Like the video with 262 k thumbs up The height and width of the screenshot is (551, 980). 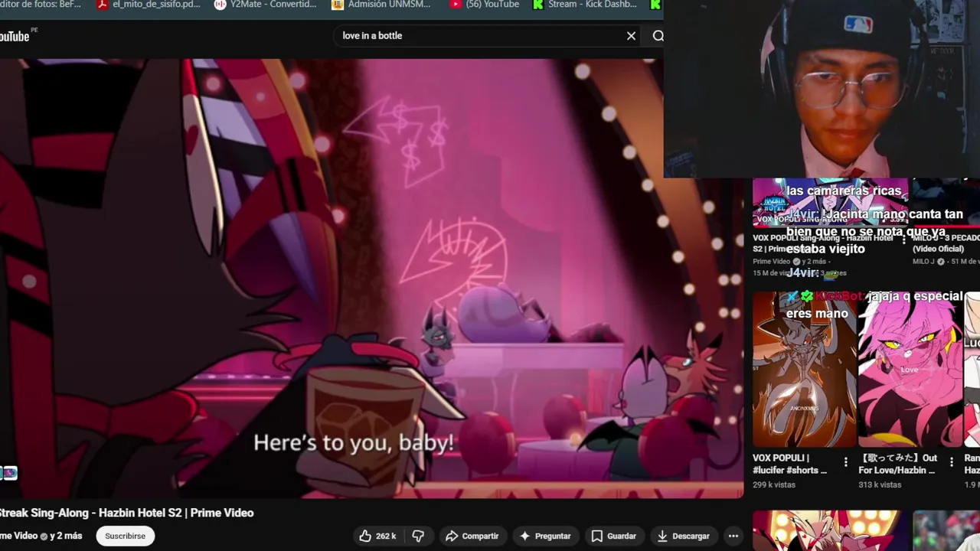coord(378,536)
